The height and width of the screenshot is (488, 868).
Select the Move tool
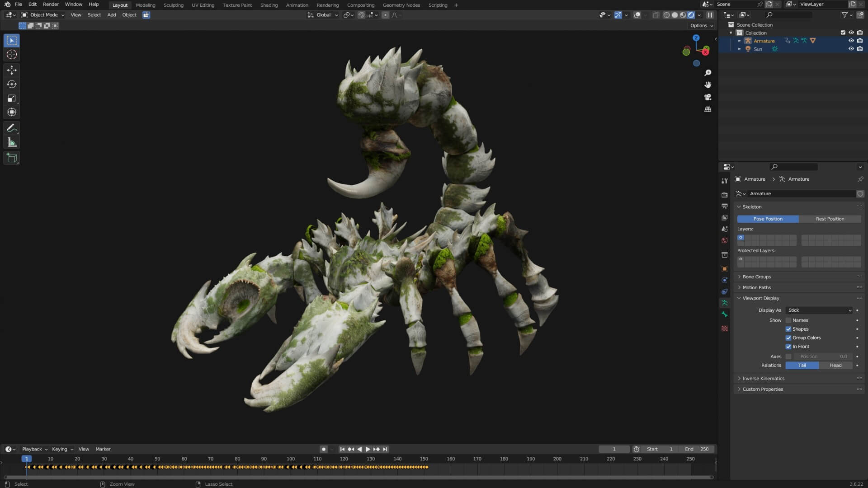(x=12, y=70)
